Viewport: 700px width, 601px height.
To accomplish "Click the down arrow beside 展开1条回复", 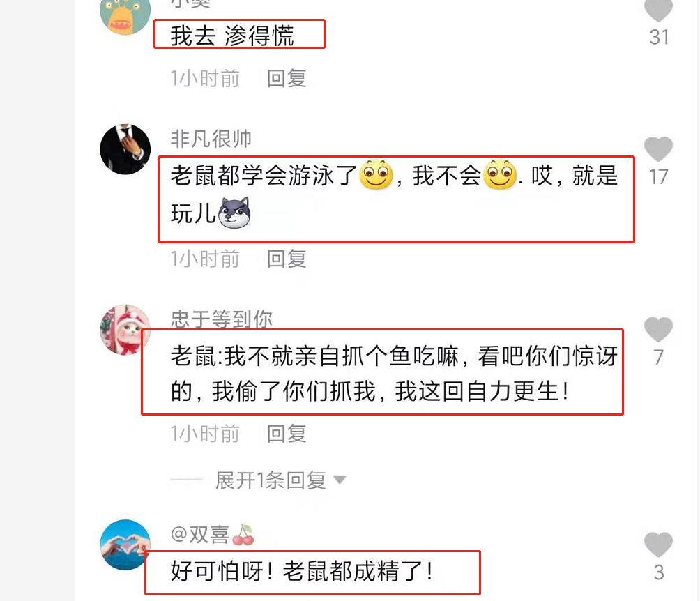I will pos(340,480).
